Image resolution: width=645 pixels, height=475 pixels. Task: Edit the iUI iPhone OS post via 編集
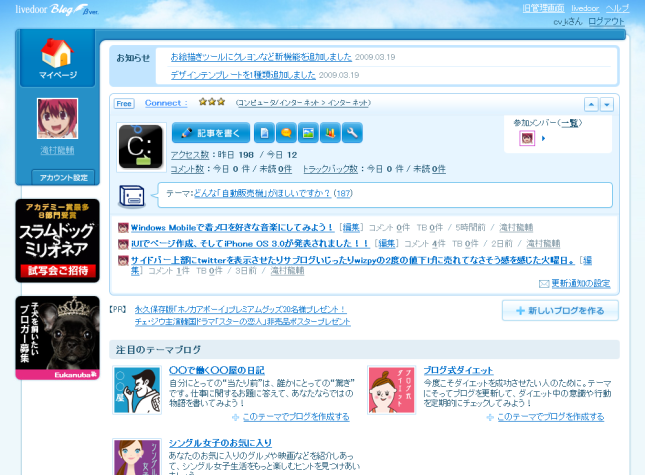tap(387, 243)
